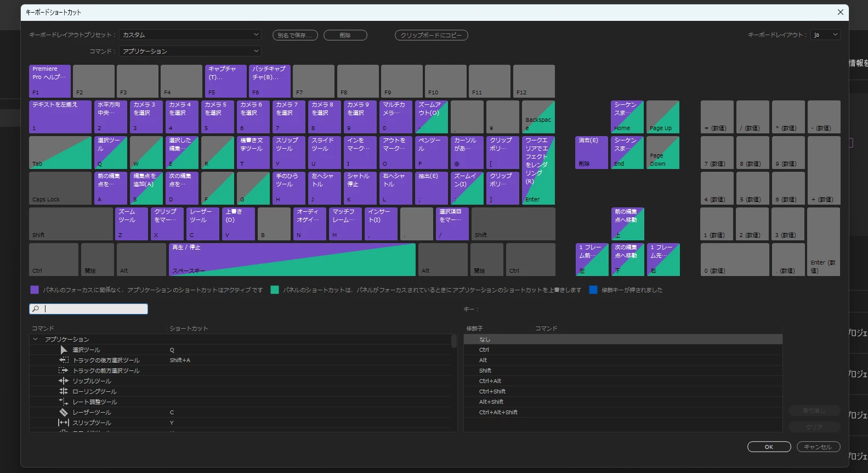The width and height of the screenshot is (868, 473).
Task: Focus the command search input field
Action: click(88, 309)
